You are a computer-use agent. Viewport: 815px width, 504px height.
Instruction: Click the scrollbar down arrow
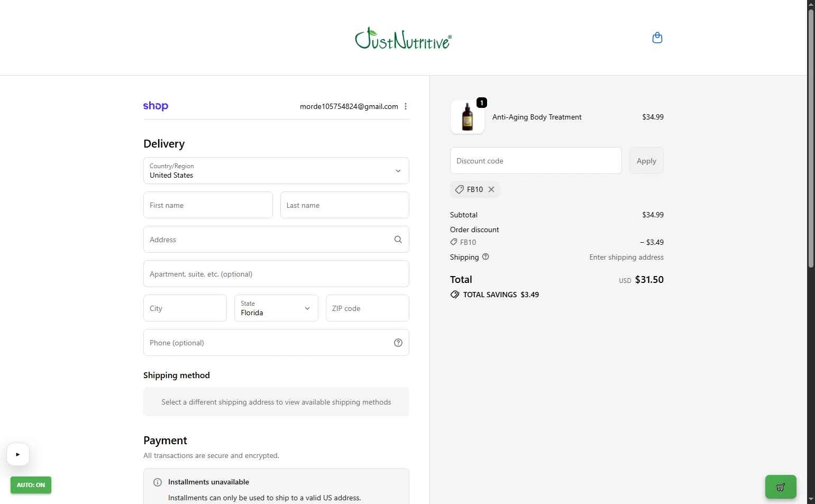(811, 499)
